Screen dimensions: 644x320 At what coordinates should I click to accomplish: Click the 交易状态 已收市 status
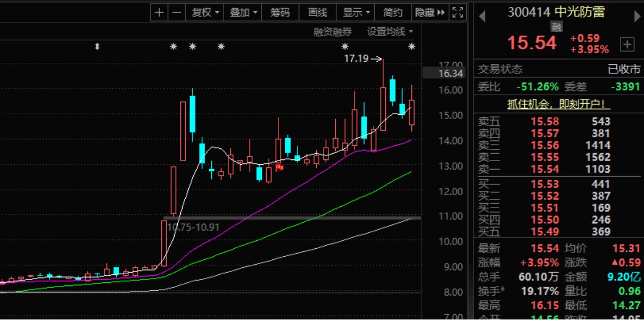click(624, 69)
